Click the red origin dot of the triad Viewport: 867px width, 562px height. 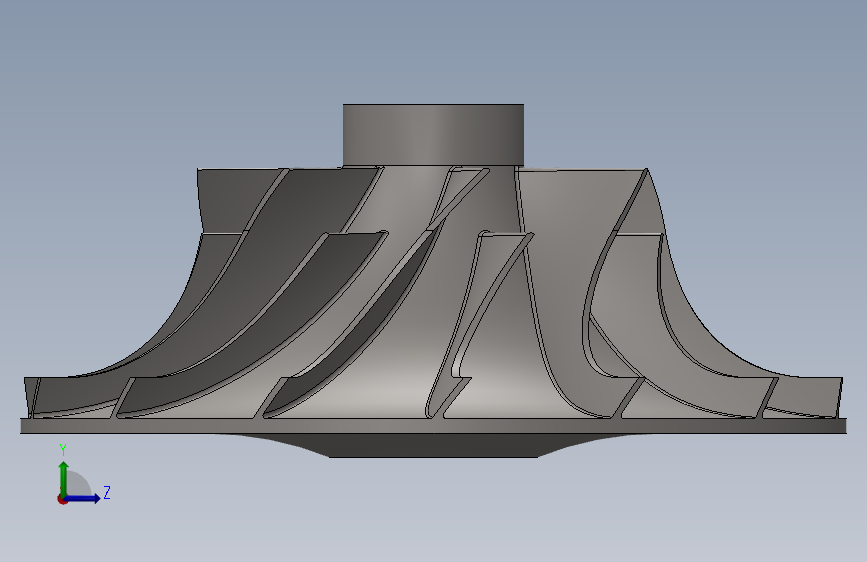[62, 499]
